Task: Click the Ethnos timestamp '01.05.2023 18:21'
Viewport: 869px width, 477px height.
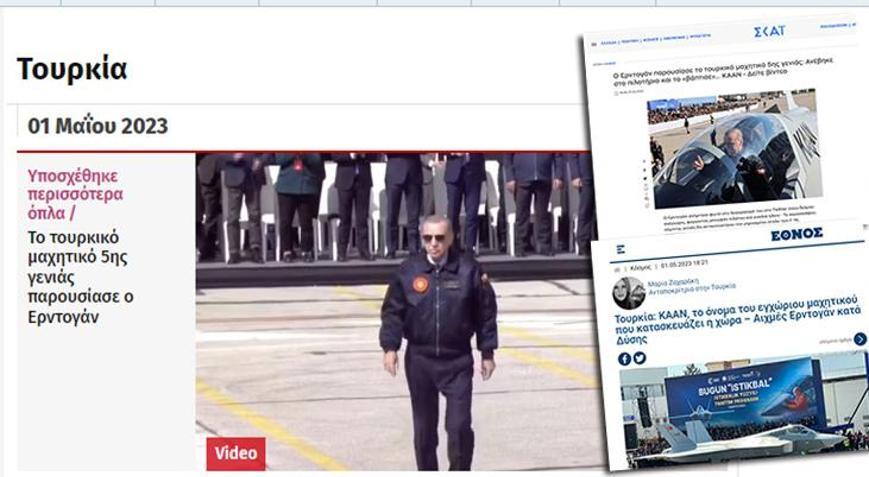Action: click(x=684, y=264)
